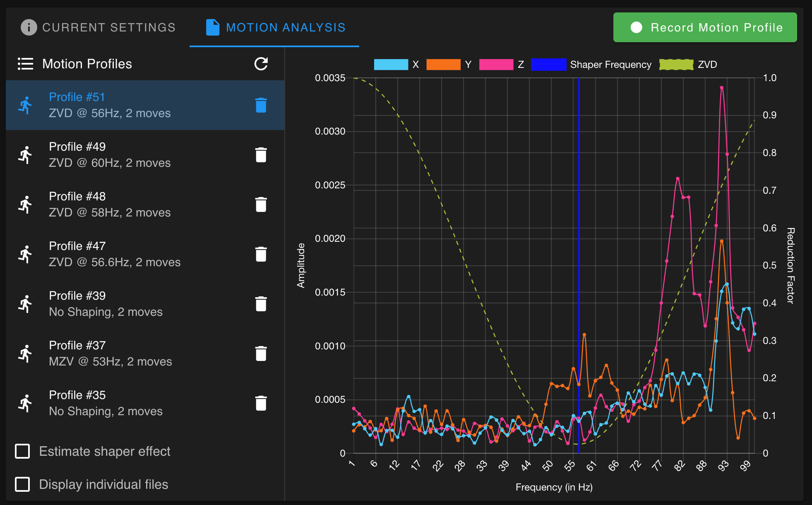This screenshot has width=812, height=505.
Task: Click the document icon on Motion Analysis tab
Action: click(213, 27)
